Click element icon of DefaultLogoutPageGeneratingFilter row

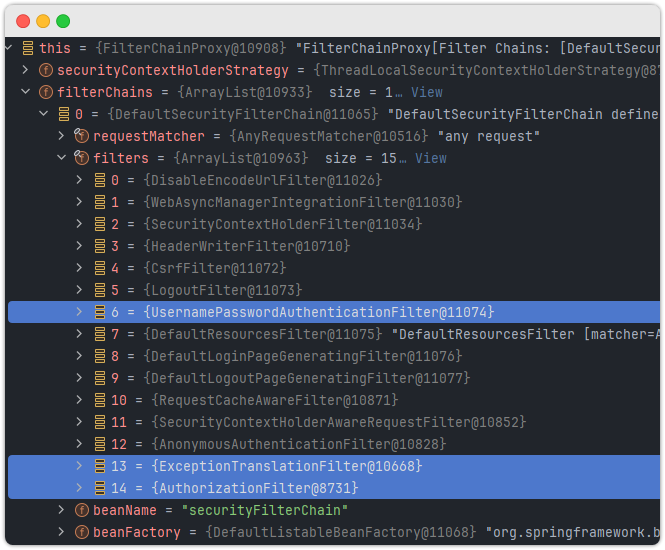click(100, 378)
